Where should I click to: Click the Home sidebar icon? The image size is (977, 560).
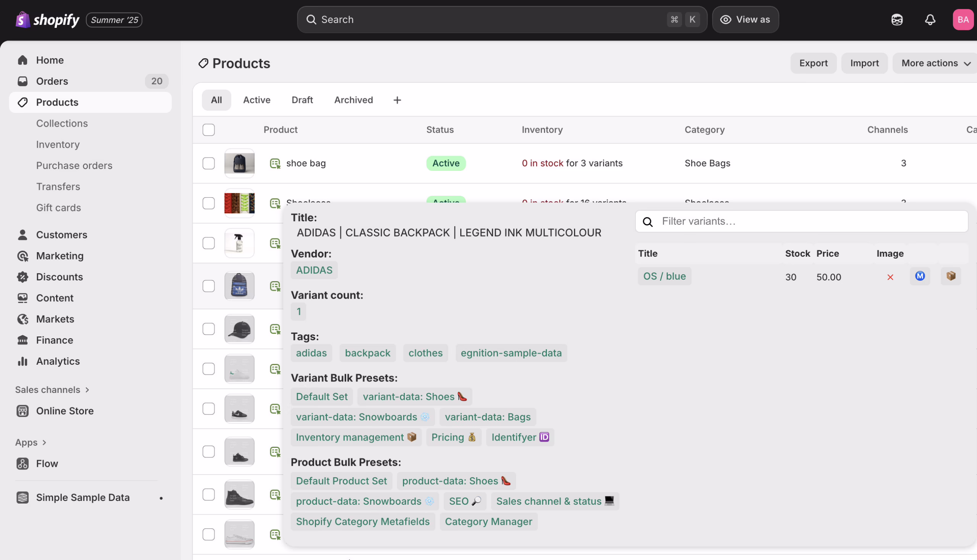(23, 60)
